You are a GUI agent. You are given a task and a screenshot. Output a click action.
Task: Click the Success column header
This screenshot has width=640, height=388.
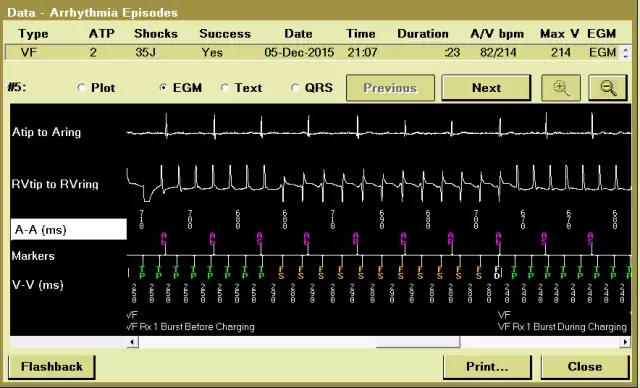(225, 34)
